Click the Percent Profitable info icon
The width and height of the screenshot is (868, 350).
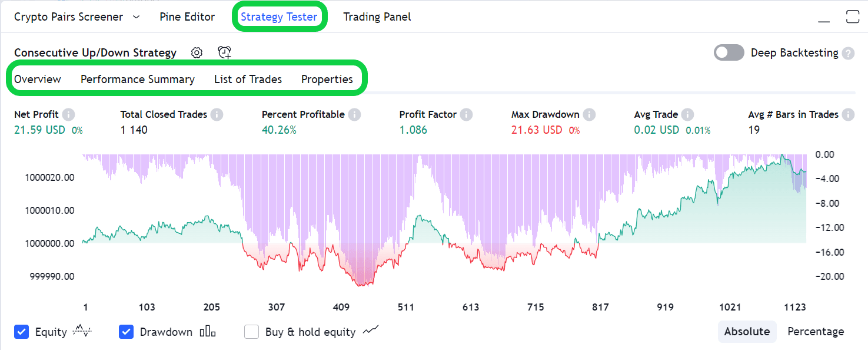(x=355, y=114)
